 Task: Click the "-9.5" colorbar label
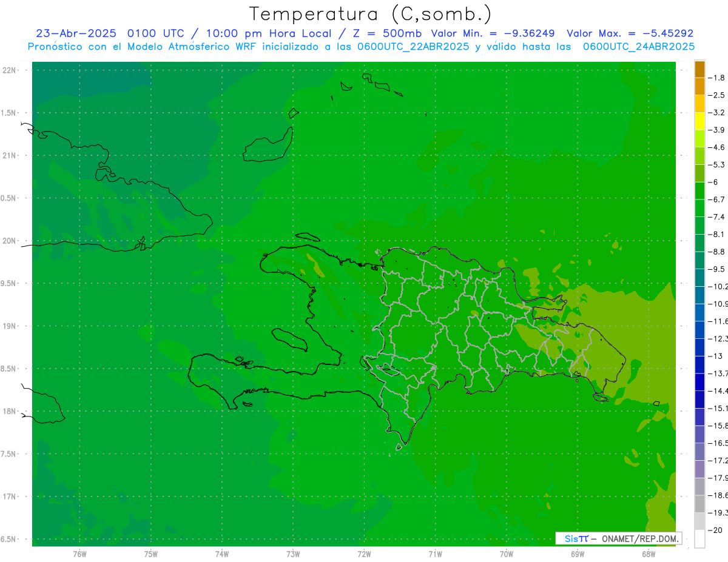pyautogui.click(x=718, y=269)
